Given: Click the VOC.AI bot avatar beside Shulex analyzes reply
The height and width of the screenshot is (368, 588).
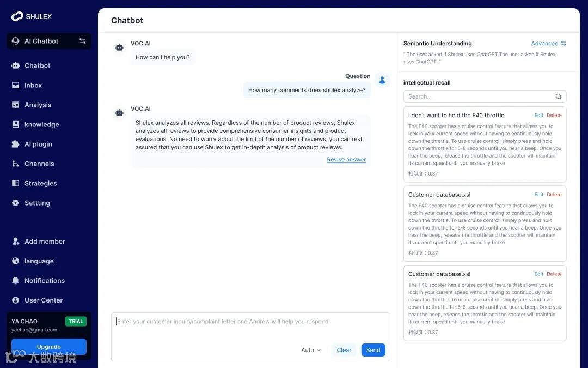Looking at the screenshot, I should pos(119,113).
